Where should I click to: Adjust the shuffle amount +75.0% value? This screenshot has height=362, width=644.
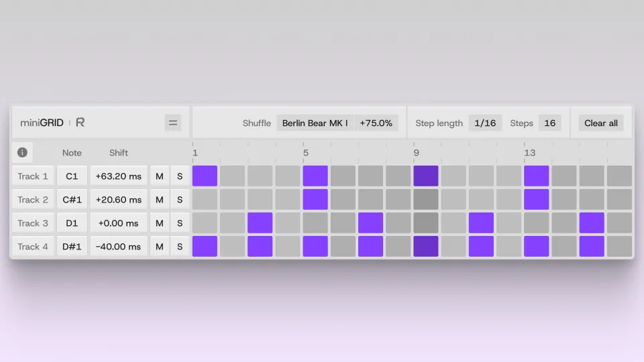[376, 123]
